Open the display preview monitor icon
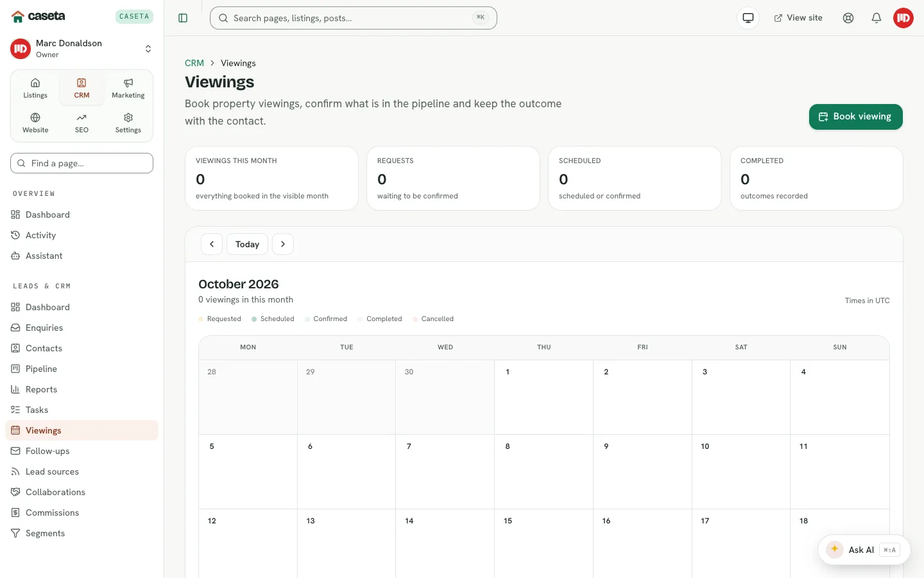Screen dimensions: 924x578 (748, 18)
